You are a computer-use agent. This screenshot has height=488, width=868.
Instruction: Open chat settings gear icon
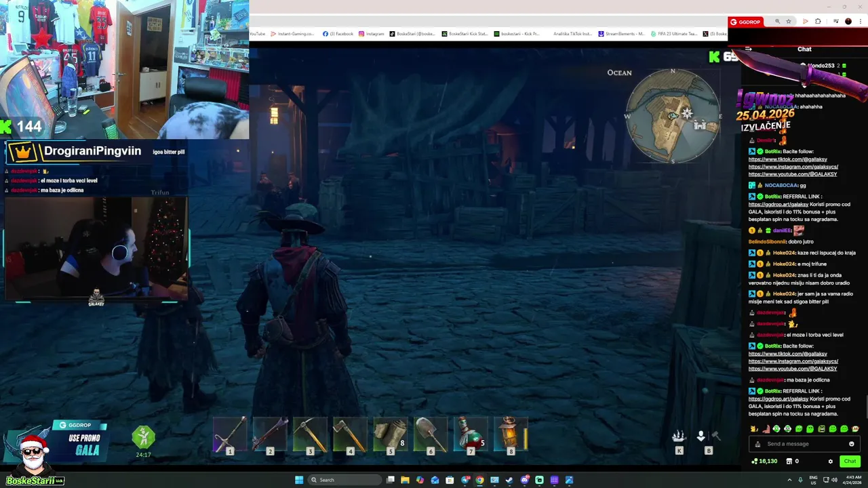[830, 462]
